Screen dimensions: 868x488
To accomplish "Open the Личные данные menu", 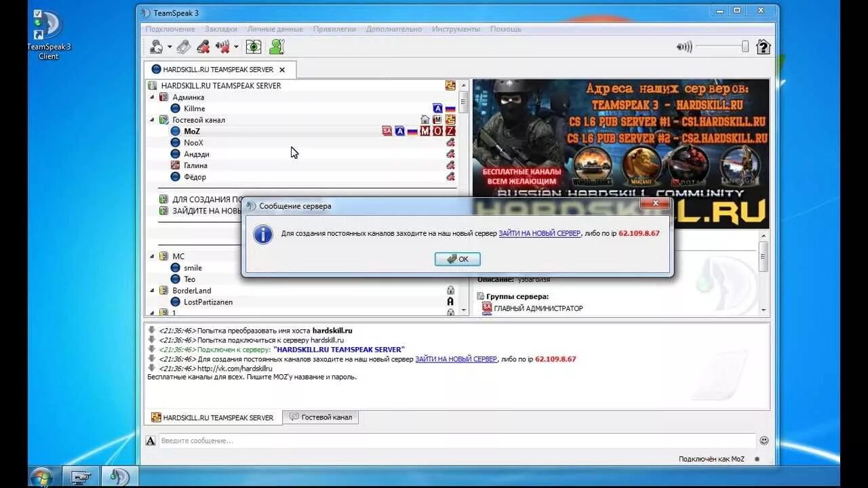I will click(x=275, y=29).
